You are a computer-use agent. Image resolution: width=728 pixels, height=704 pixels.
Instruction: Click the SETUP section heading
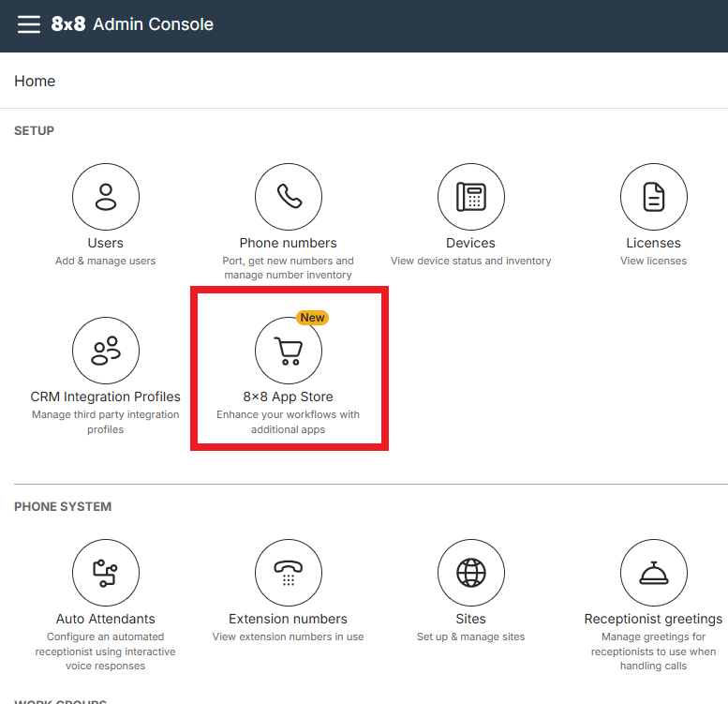35,131
